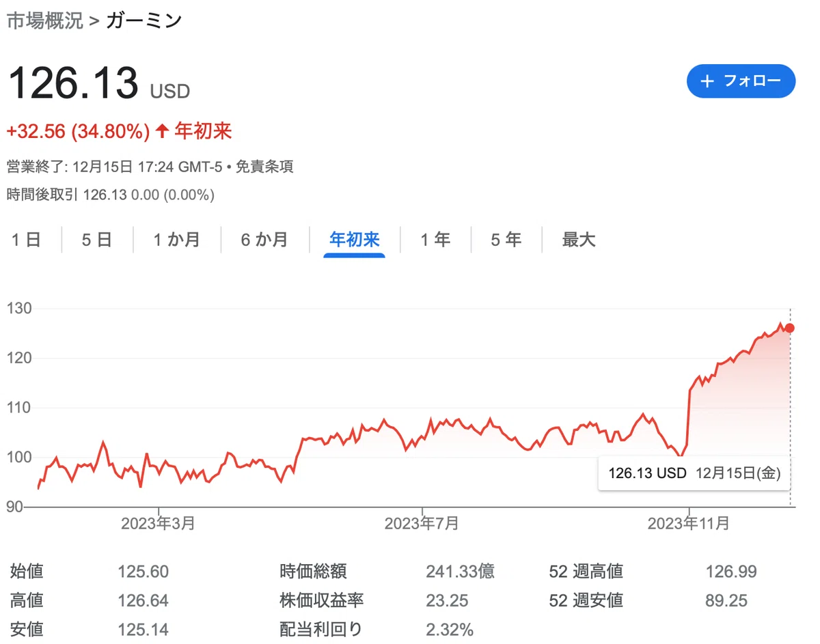Screen dimensions: 820x644
Task: Click the ガーミン breadcrumb title
Action: point(144,20)
